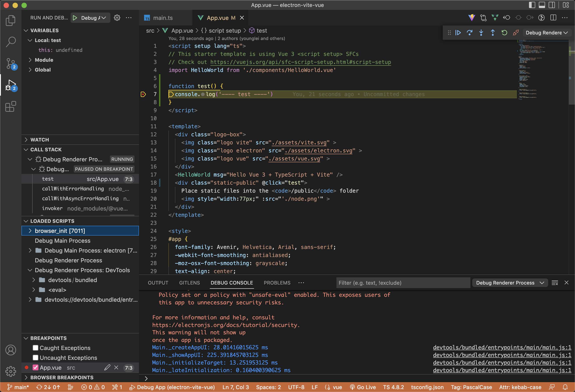This screenshot has height=392, width=575.
Task: Open the Extensions view icon
Action: click(x=11, y=106)
